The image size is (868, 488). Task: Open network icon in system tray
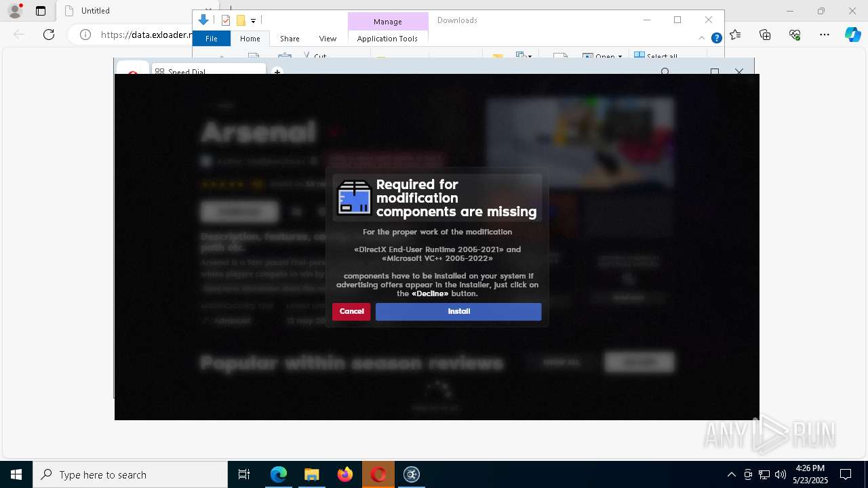point(764,474)
